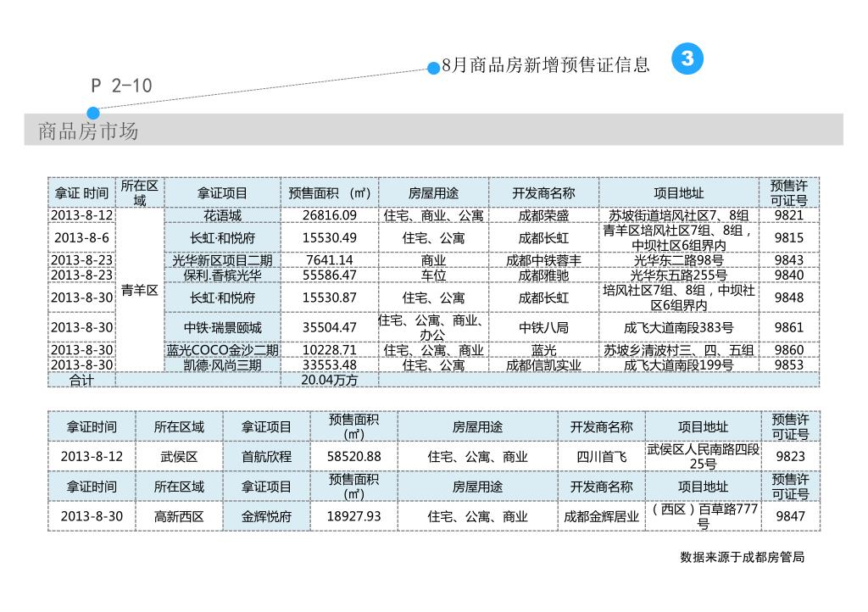Select project cell '花语城'

222,215
